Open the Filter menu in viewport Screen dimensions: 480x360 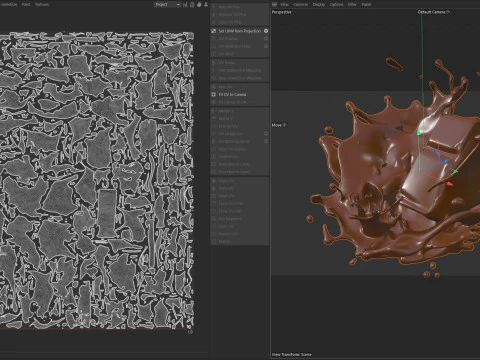click(x=352, y=4)
